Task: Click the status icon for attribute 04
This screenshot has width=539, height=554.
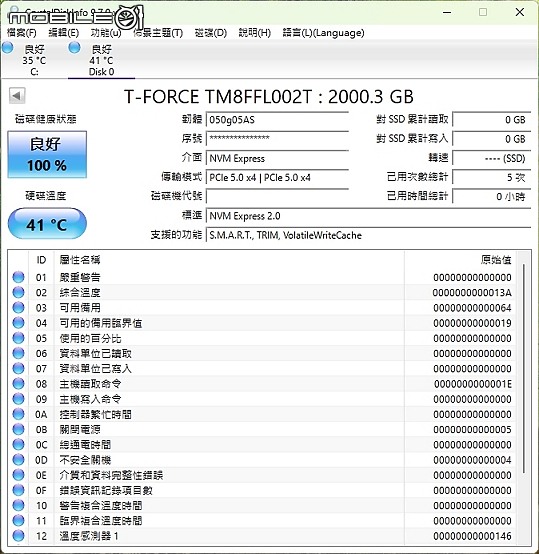Action: [18, 323]
